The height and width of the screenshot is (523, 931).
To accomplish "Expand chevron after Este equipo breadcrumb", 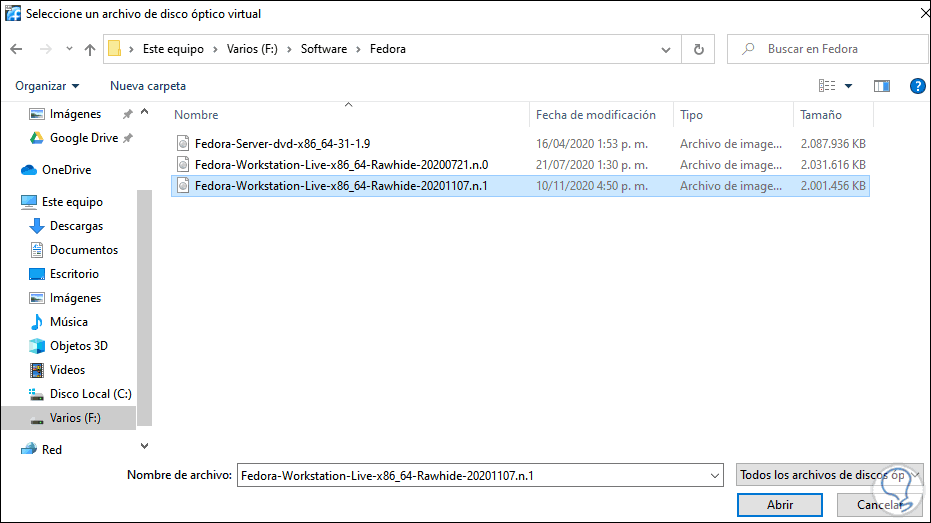I will (215, 49).
